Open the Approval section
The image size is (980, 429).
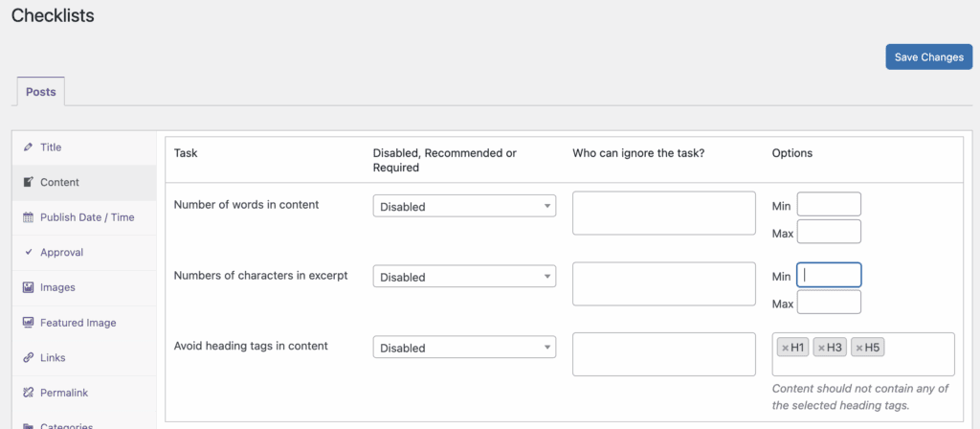pos(84,253)
